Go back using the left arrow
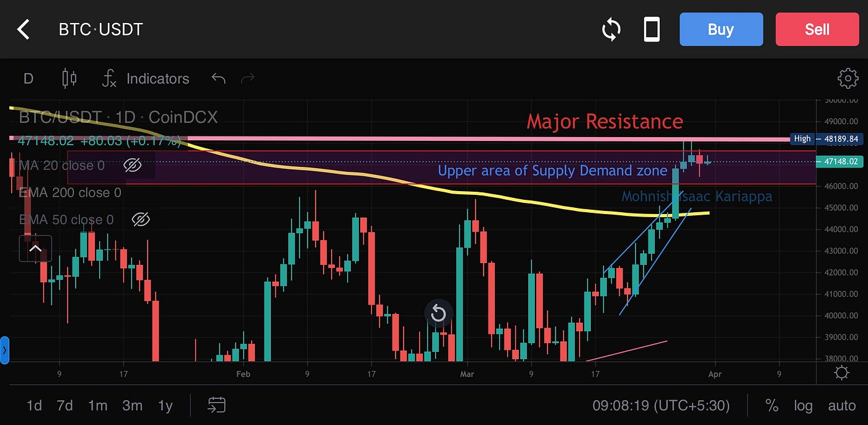Image resolution: width=868 pixels, height=425 pixels. click(24, 29)
